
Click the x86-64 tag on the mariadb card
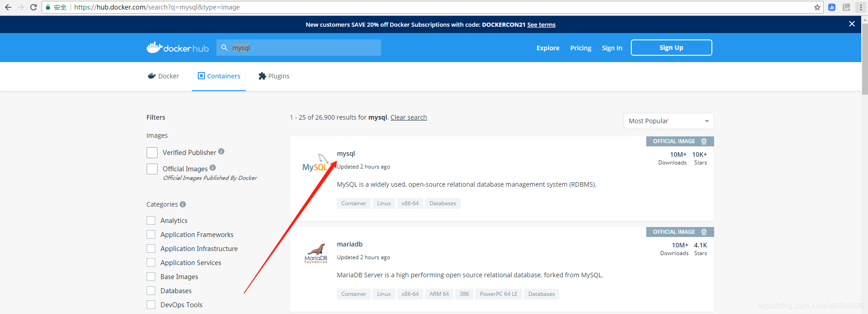[410, 294]
